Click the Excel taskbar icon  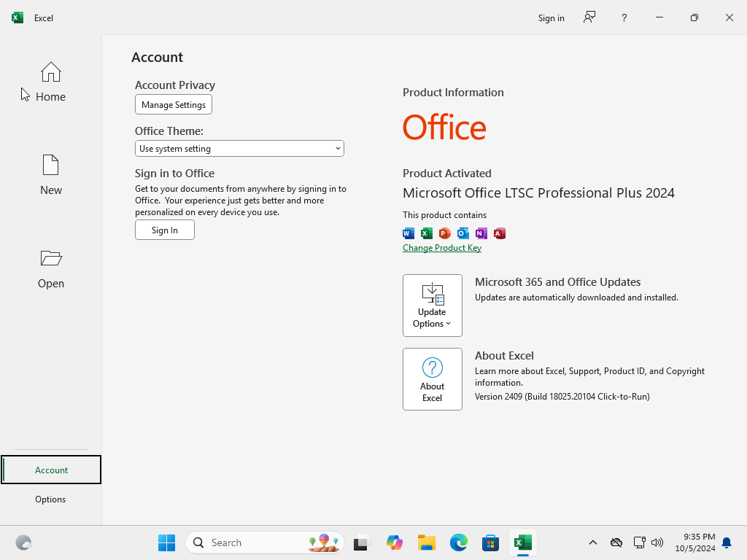pos(522,542)
